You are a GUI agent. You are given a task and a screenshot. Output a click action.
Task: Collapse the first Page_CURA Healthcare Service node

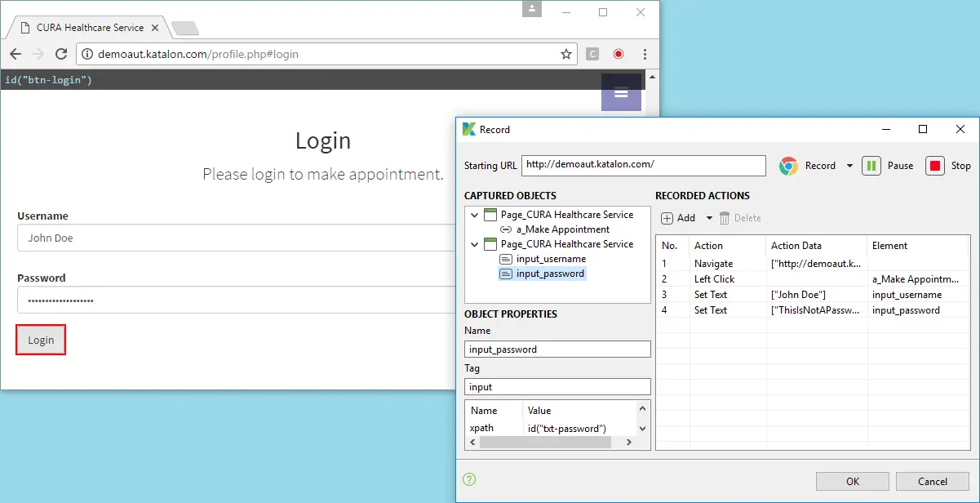coord(475,215)
